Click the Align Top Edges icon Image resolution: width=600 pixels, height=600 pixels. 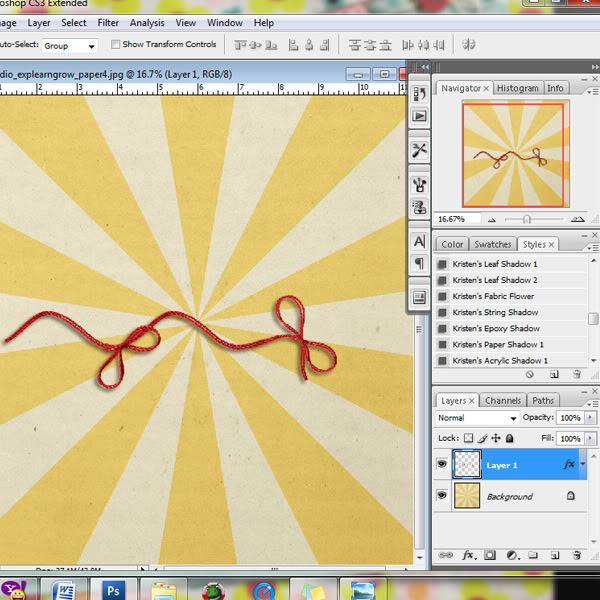click(x=240, y=46)
